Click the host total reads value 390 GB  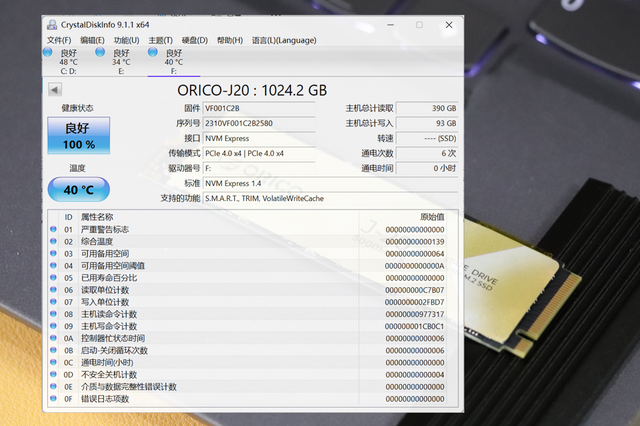coord(427,108)
